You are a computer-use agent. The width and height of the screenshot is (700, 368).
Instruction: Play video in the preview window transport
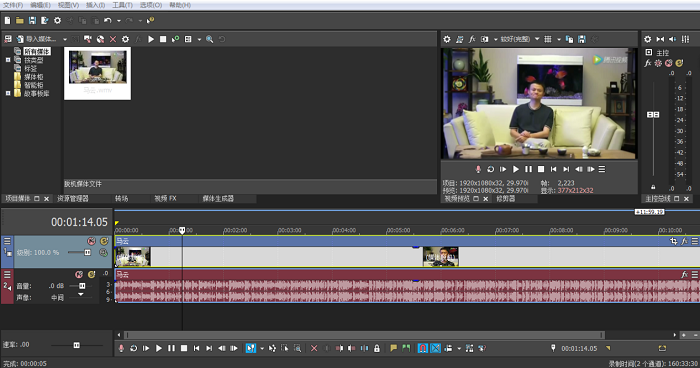pos(516,169)
